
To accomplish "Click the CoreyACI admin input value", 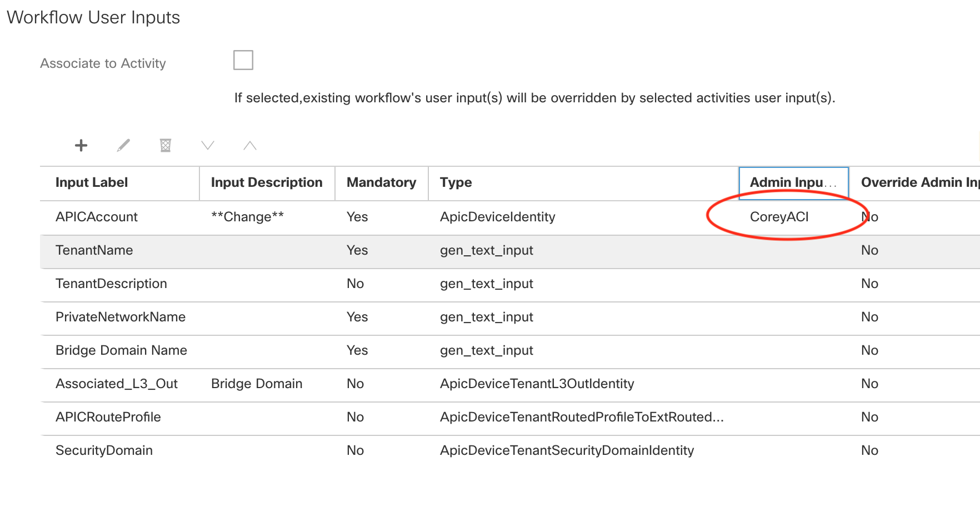I will pyautogui.click(x=779, y=217).
